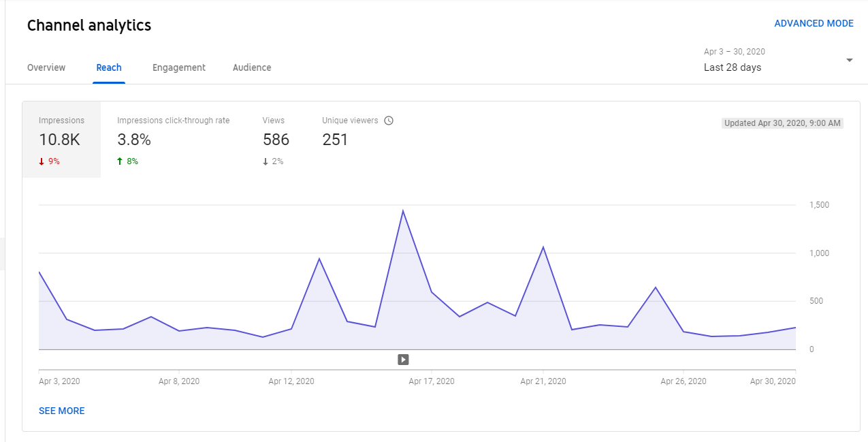Expand the date range dropdown arrow
The width and height of the screenshot is (868, 442).
[x=849, y=60]
